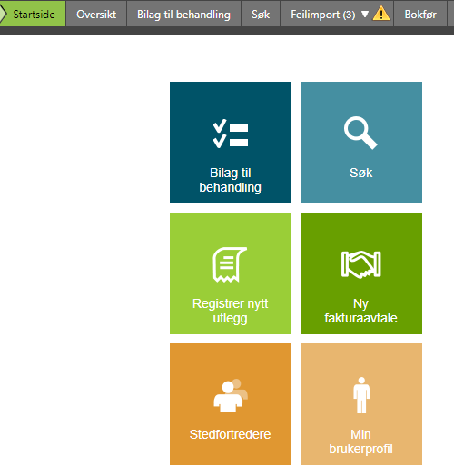The image size is (454, 476).
Task: Select the Søk tab in the navigation bar
Action: [261, 14]
